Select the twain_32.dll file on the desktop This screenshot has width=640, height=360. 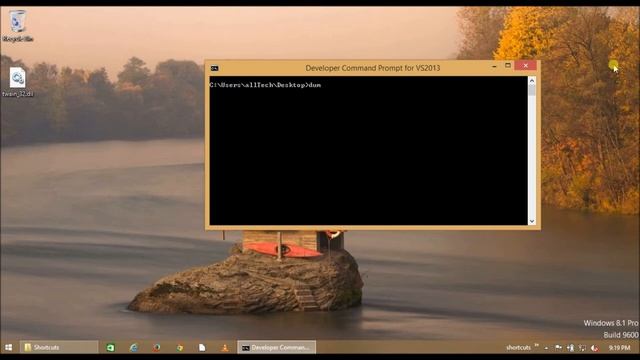[18, 82]
